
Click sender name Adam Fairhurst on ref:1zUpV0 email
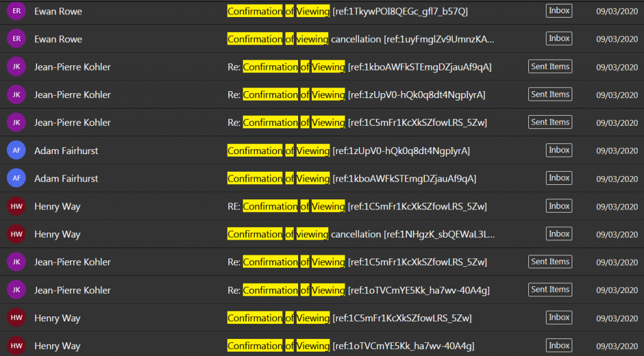66,150
